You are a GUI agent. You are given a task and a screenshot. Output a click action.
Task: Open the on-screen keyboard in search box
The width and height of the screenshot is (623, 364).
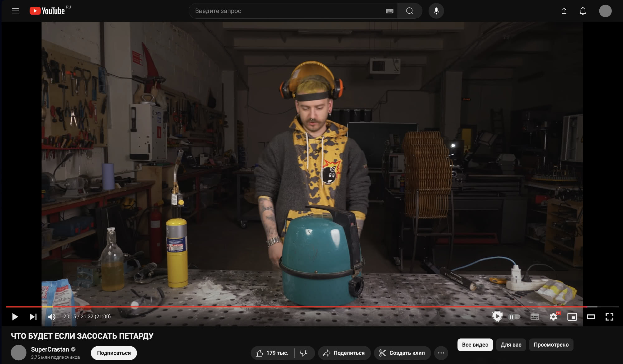(389, 11)
